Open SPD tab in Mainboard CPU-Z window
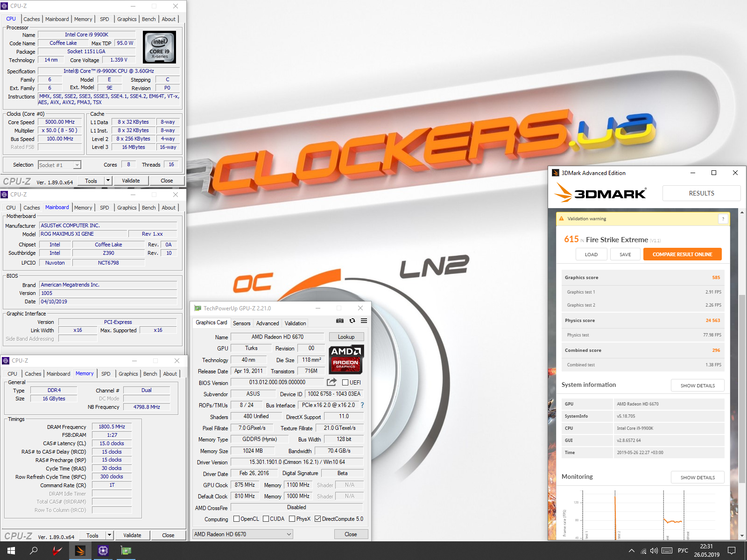This screenshot has width=747, height=560. [105, 208]
